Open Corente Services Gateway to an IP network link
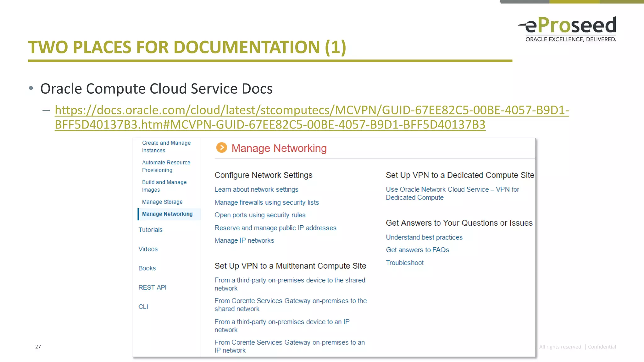This screenshot has height=362, width=644. (x=290, y=346)
